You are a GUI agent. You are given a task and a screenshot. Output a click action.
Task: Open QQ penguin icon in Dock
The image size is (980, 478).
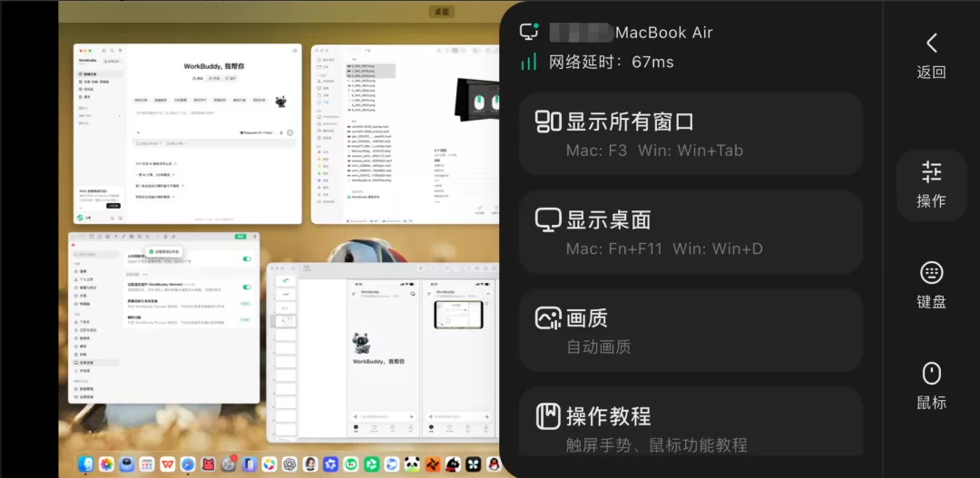(x=494, y=463)
